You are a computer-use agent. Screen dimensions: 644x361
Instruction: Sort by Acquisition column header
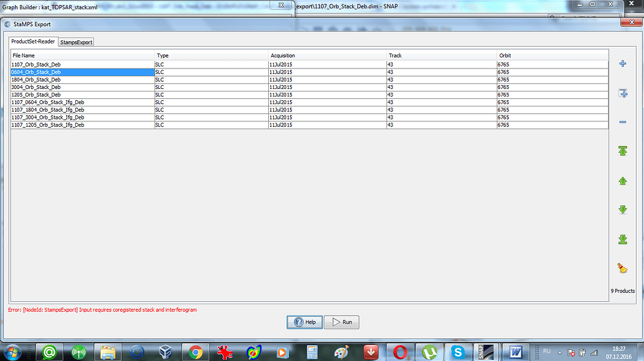click(x=327, y=55)
